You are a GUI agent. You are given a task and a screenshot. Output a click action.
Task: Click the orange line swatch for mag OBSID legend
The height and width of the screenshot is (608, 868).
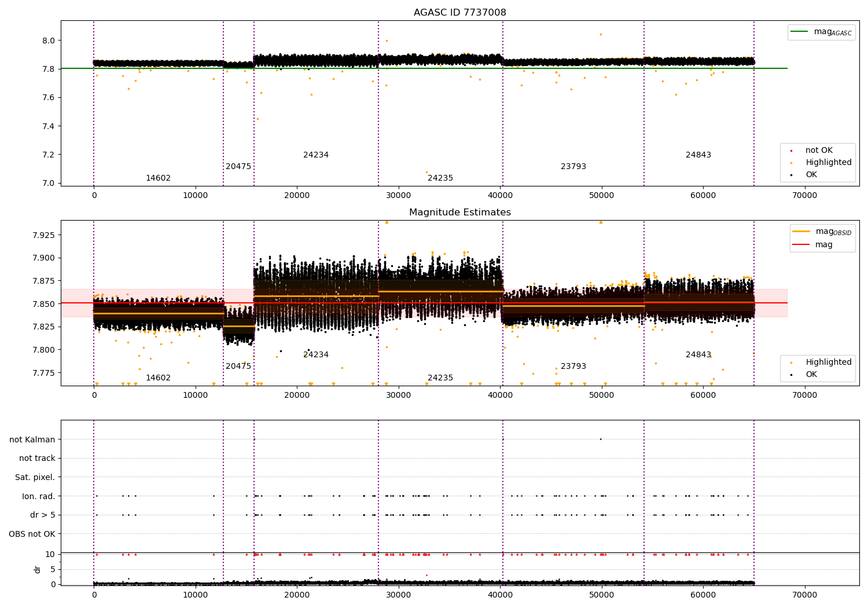point(801,232)
